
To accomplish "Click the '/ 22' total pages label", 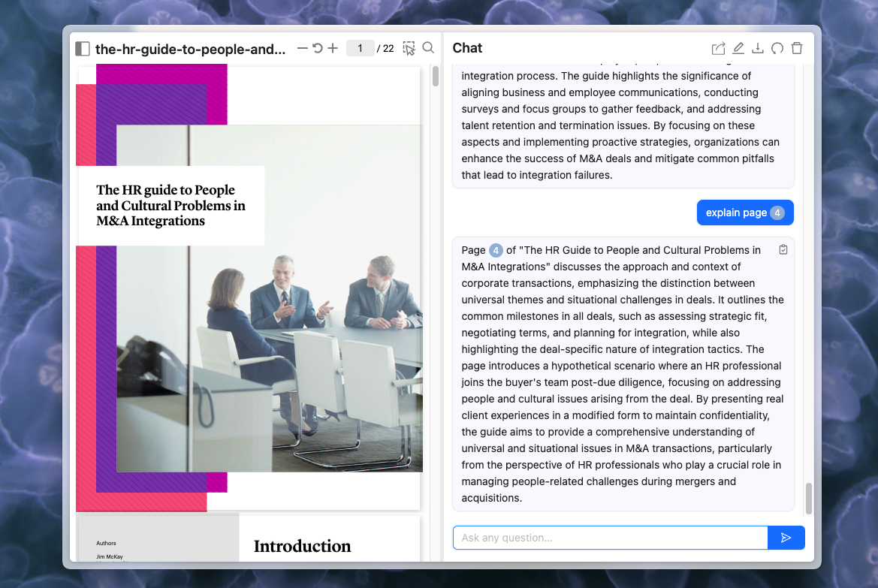I will (x=385, y=49).
